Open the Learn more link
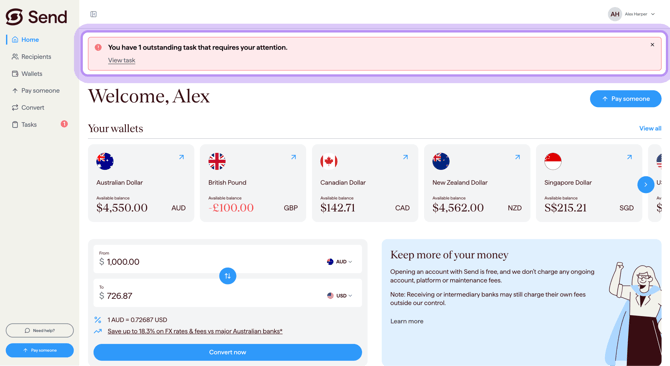Viewport: 670px width, 366px height. (x=406, y=321)
